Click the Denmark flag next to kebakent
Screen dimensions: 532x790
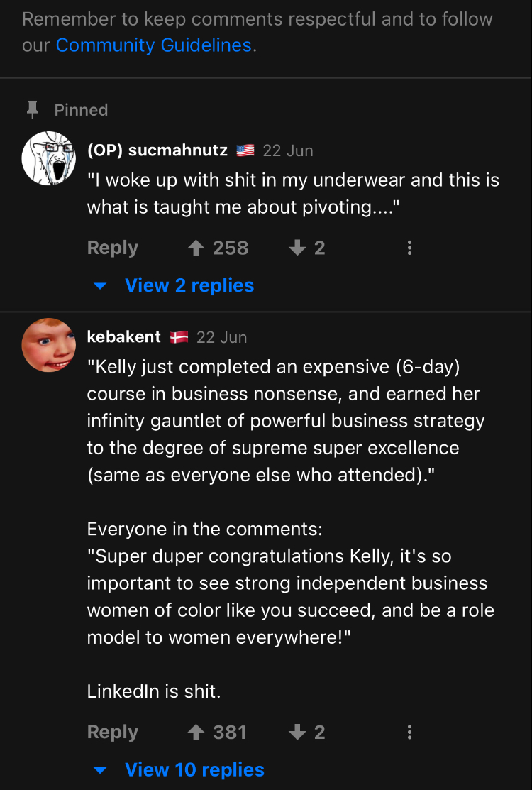(x=179, y=337)
